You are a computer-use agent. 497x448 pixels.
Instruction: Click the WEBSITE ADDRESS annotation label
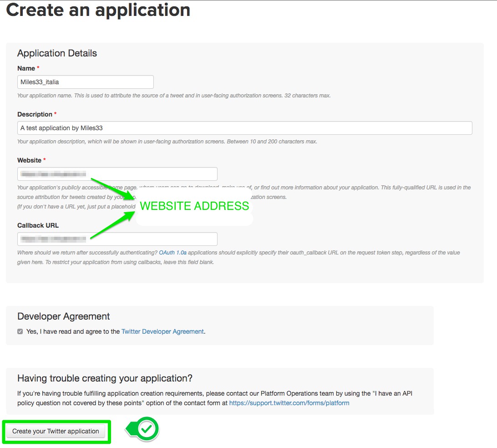194,206
